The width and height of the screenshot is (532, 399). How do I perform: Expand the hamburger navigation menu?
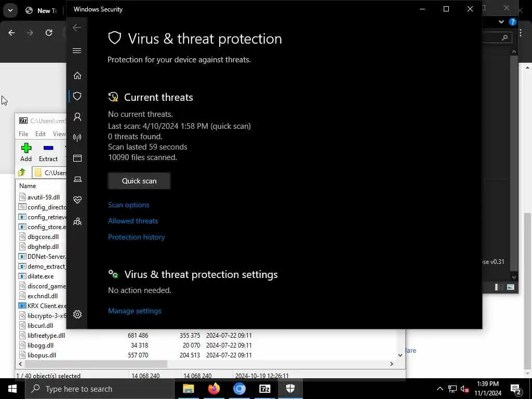click(77, 50)
